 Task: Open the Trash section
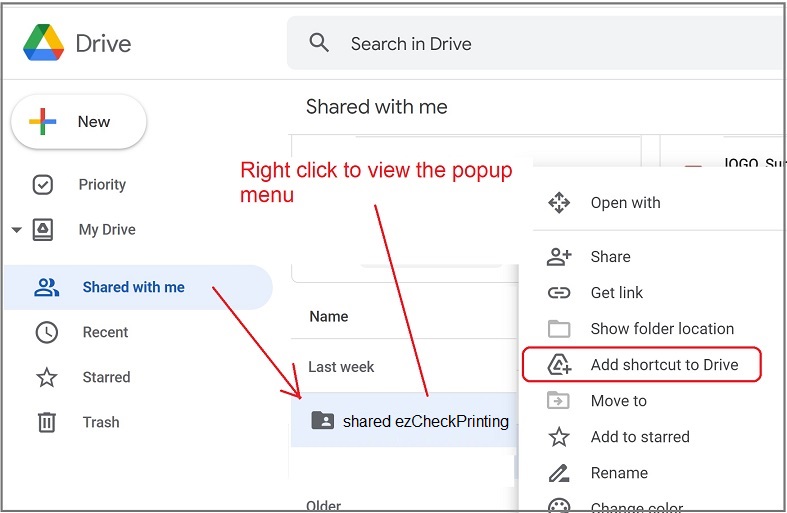pyautogui.click(x=101, y=422)
